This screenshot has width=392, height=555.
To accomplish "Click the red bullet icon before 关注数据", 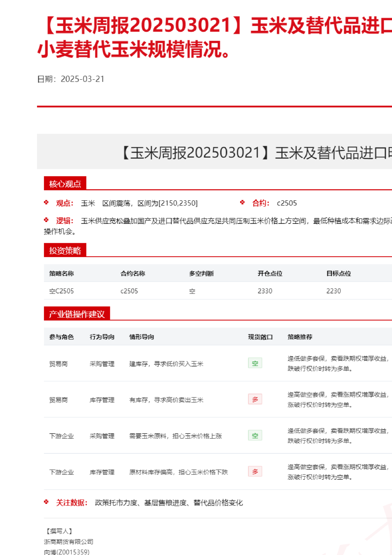I will 46,502.
